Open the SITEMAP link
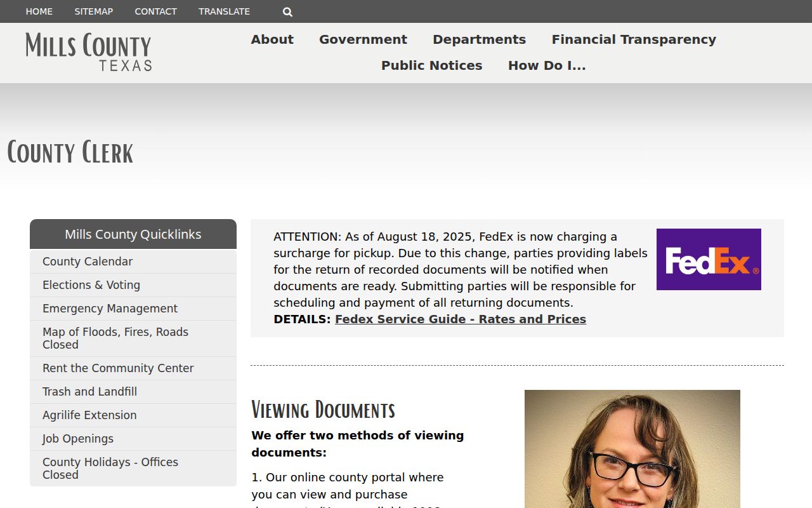This screenshot has height=508, width=812. click(94, 11)
